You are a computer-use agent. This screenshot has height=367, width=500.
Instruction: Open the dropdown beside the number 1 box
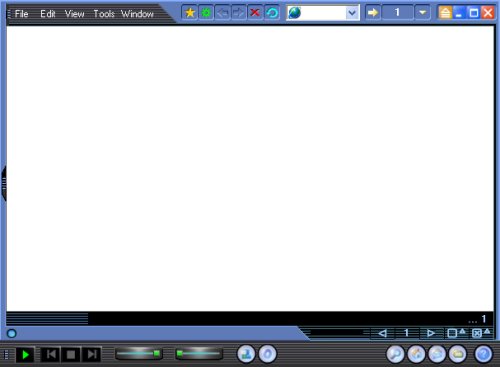pyautogui.click(x=422, y=13)
